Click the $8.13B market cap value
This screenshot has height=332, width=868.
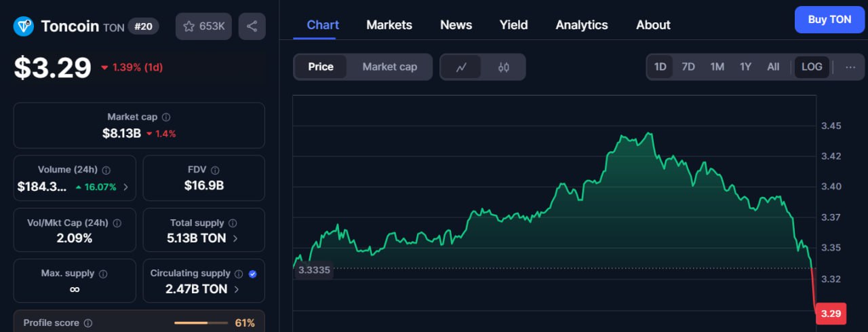(x=121, y=133)
